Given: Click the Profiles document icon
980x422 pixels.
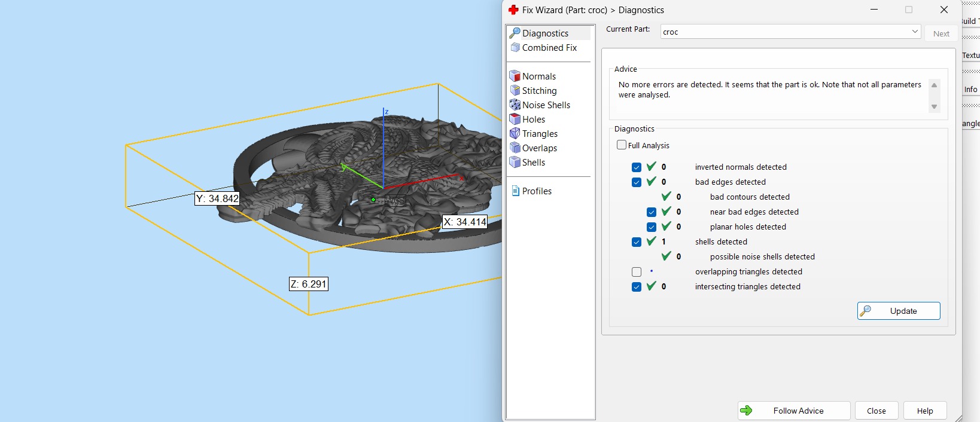Looking at the screenshot, I should pyautogui.click(x=515, y=191).
